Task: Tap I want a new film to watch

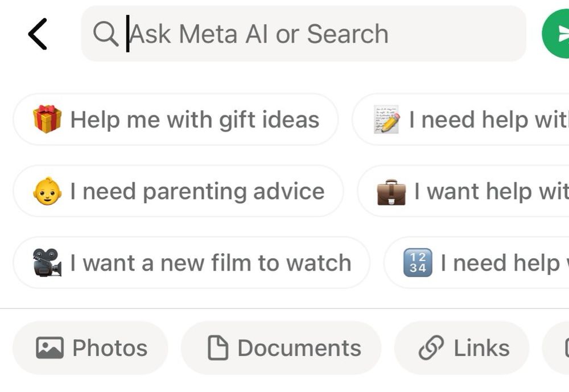Action: click(211, 263)
